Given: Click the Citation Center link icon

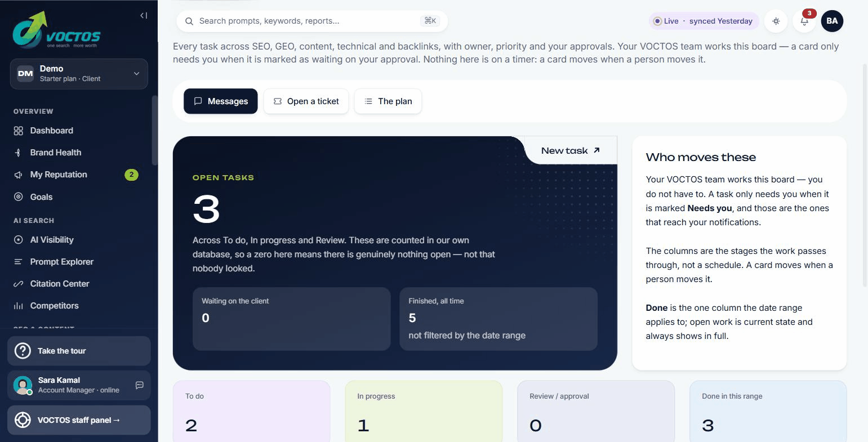Looking at the screenshot, I should tap(18, 284).
